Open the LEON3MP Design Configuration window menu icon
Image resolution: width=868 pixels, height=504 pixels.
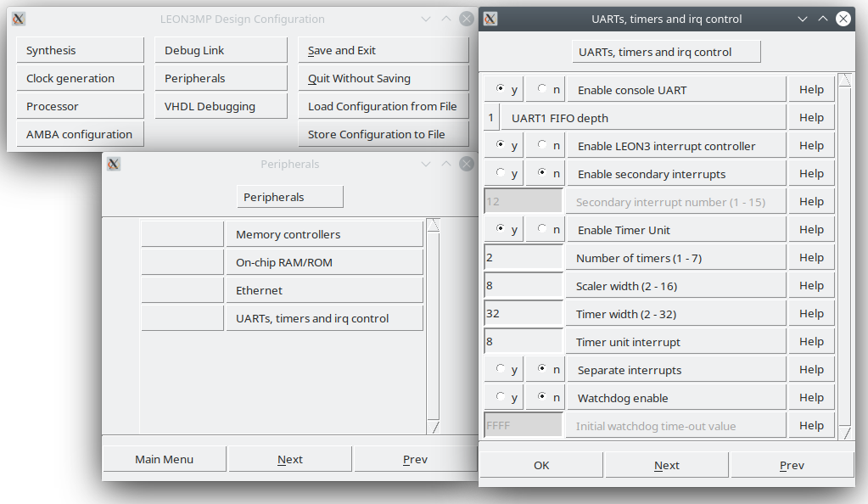coord(19,20)
